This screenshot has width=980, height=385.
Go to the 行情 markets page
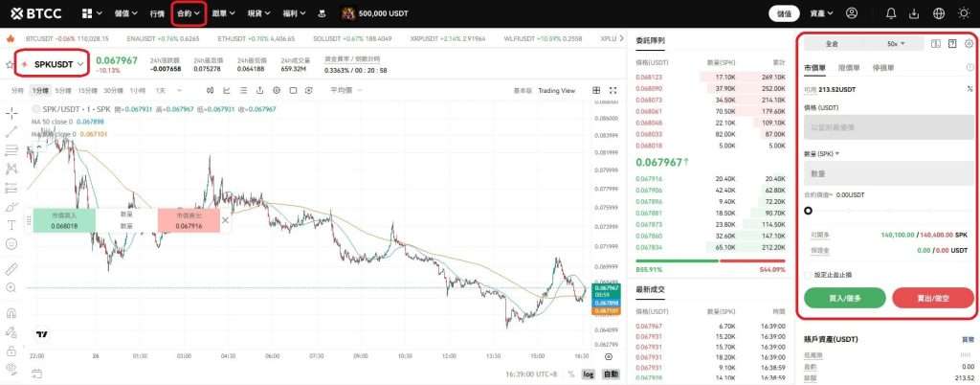tap(157, 13)
